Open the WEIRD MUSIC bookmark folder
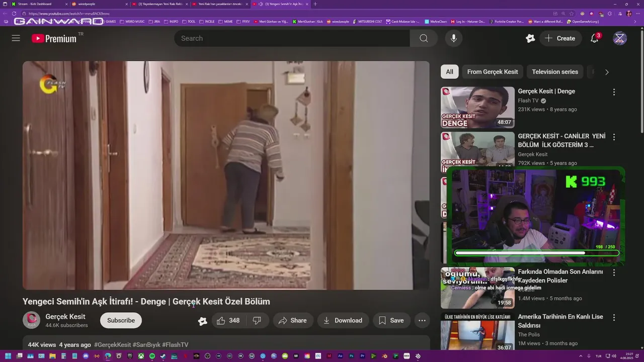This screenshot has height=362, width=644. pos(132,22)
